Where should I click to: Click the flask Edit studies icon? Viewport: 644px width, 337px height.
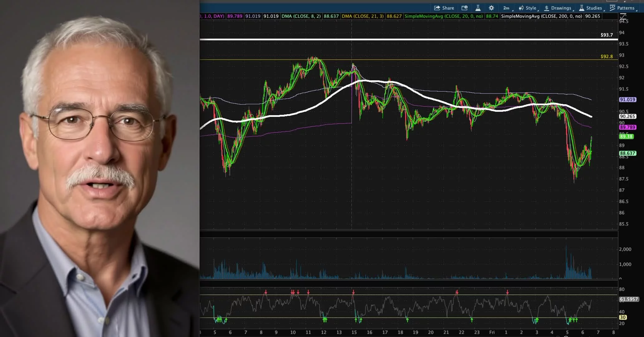click(x=478, y=8)
